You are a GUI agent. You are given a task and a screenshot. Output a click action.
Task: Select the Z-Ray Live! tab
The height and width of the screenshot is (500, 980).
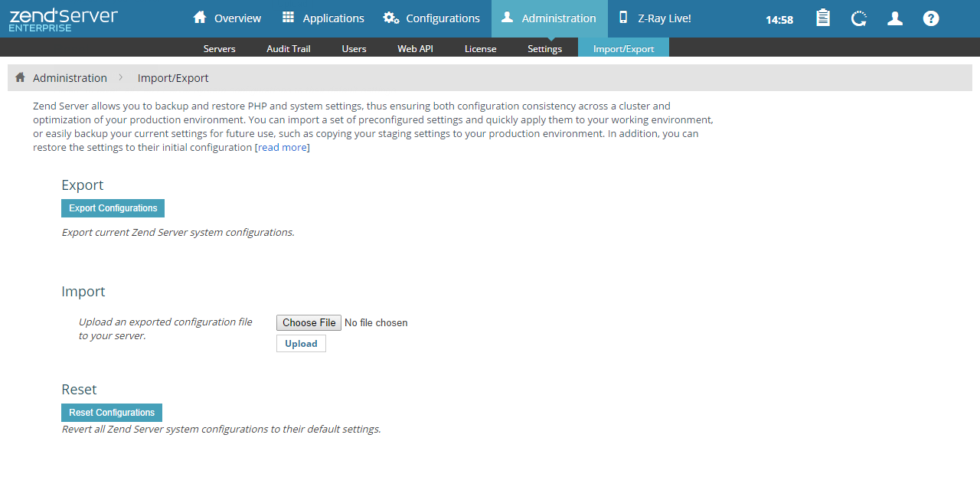[655, 18]
